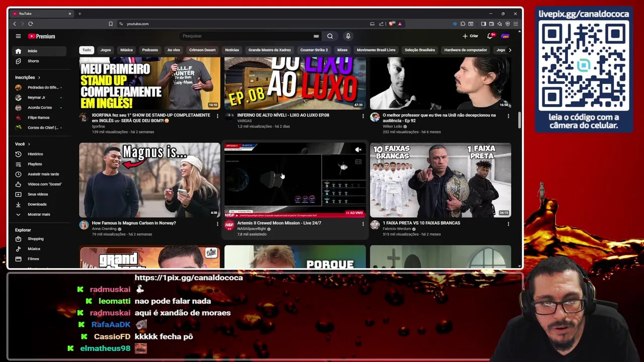Open Downloads in the sidebar

tap(39, 204)
